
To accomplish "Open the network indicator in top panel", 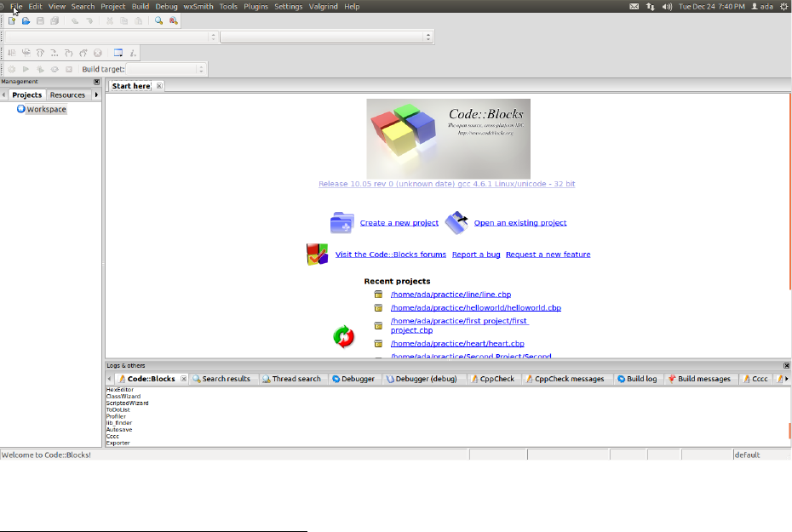I will (x=651, y=7).
